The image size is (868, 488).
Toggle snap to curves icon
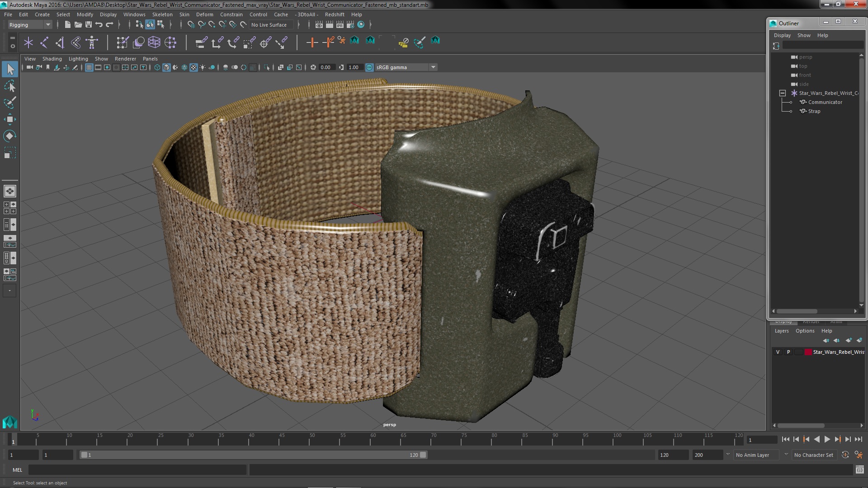tap(202, 25)
